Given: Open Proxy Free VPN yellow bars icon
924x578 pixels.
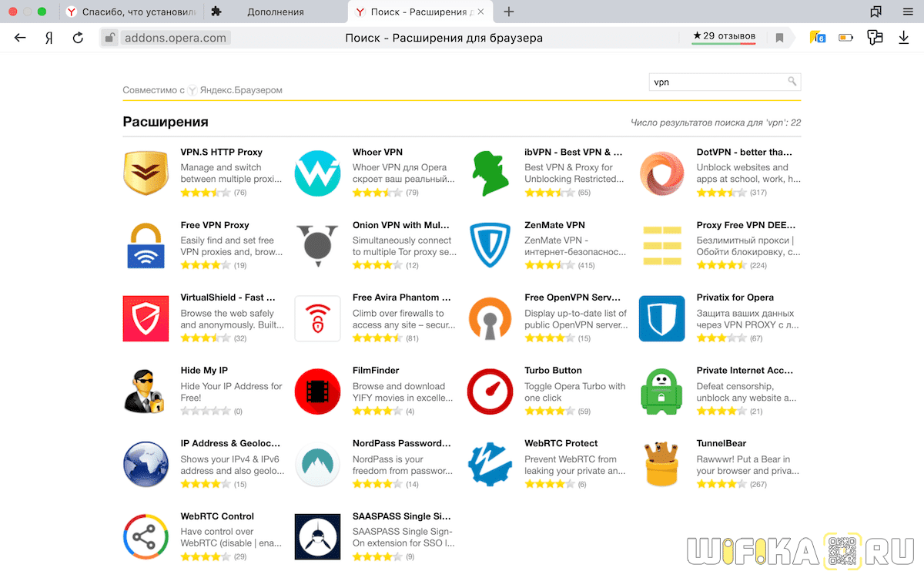Looking at the screenshot, I should tap(661, 246).
